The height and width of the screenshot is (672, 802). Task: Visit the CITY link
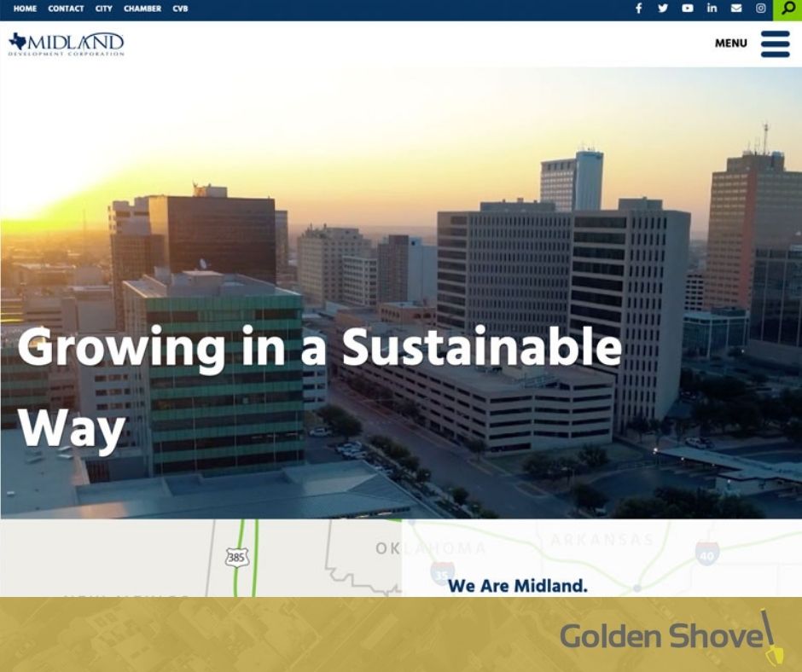coord(103,9)
